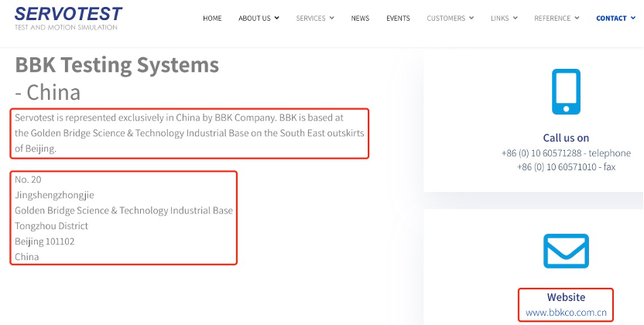Click the 'Jingshengzhongjie' address line

click(x=54, y=195)
